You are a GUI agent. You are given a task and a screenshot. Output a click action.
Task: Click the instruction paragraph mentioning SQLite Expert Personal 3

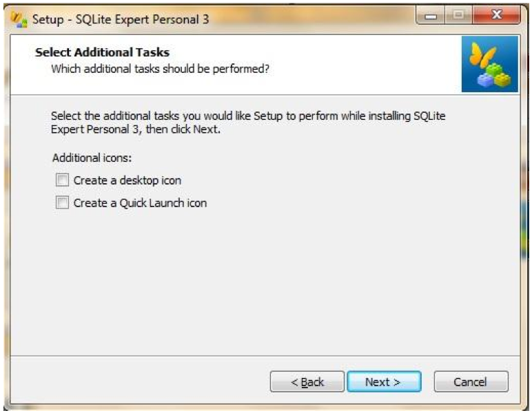pyautogui.click(x=248, y=123)
